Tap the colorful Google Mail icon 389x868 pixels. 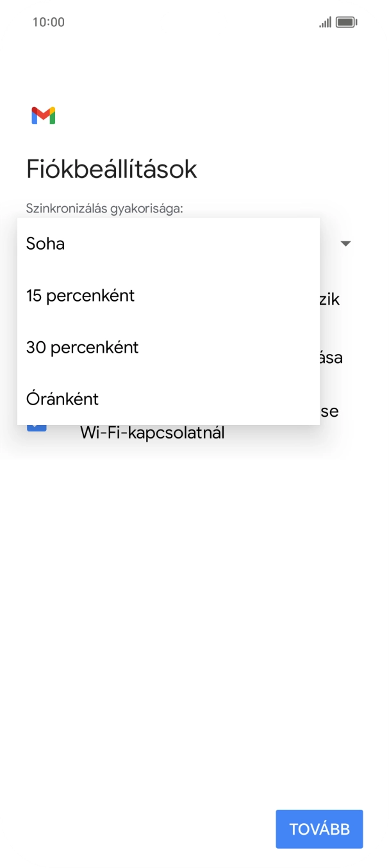[44, 115]
